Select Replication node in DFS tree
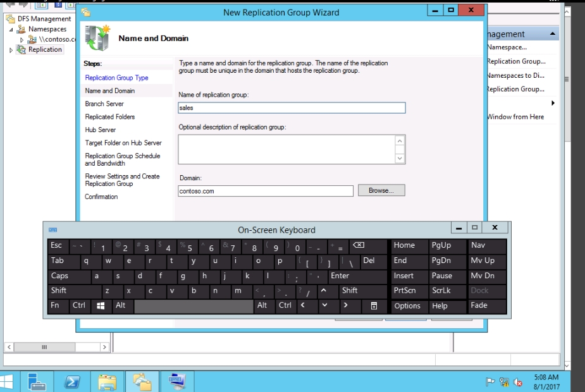This screenshot has height=392, width=585. pos(45,49)
